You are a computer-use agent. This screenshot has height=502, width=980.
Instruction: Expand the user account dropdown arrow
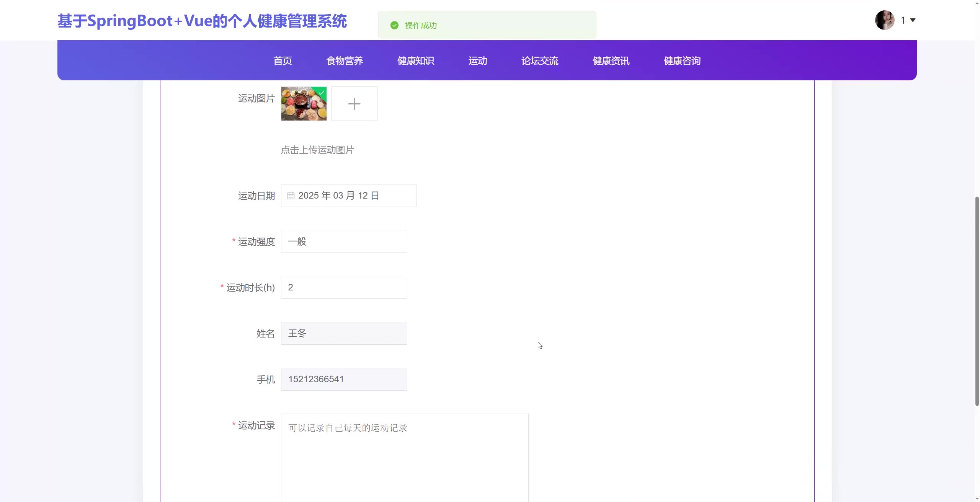[913, 20]
